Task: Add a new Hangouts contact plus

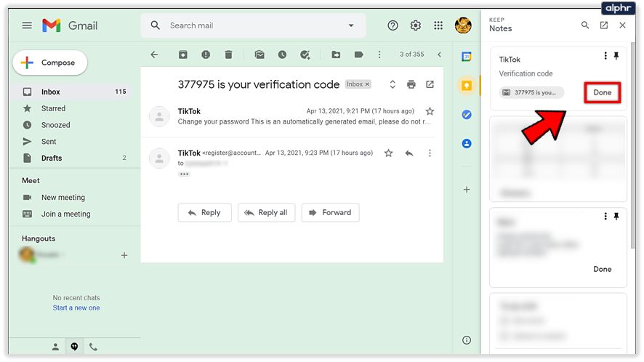Action: tap(124, 255)
